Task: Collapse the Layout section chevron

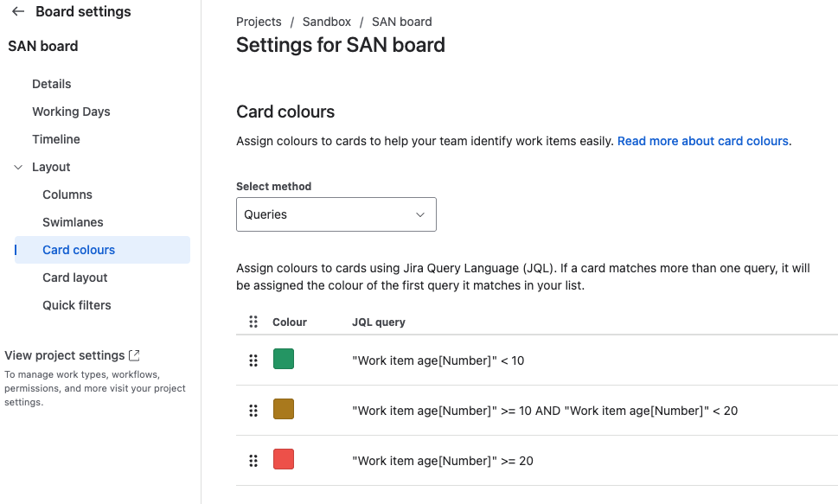Action: 18,168
